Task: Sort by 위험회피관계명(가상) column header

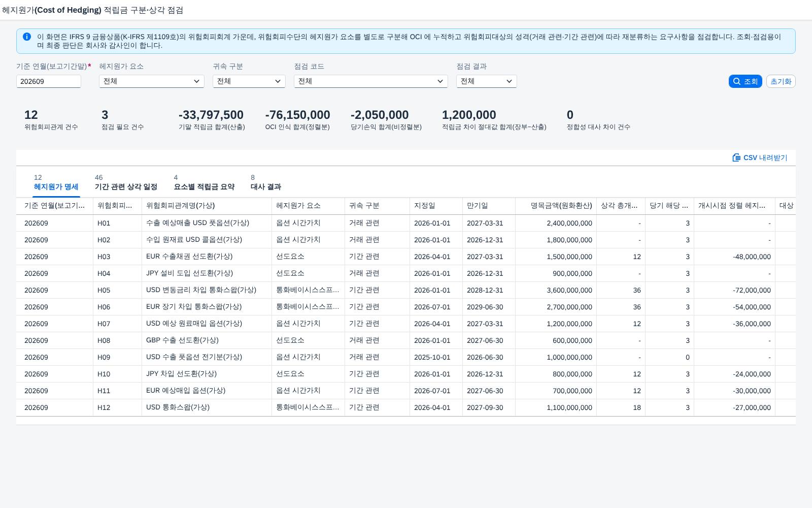Action: click(x=207, y=206)
